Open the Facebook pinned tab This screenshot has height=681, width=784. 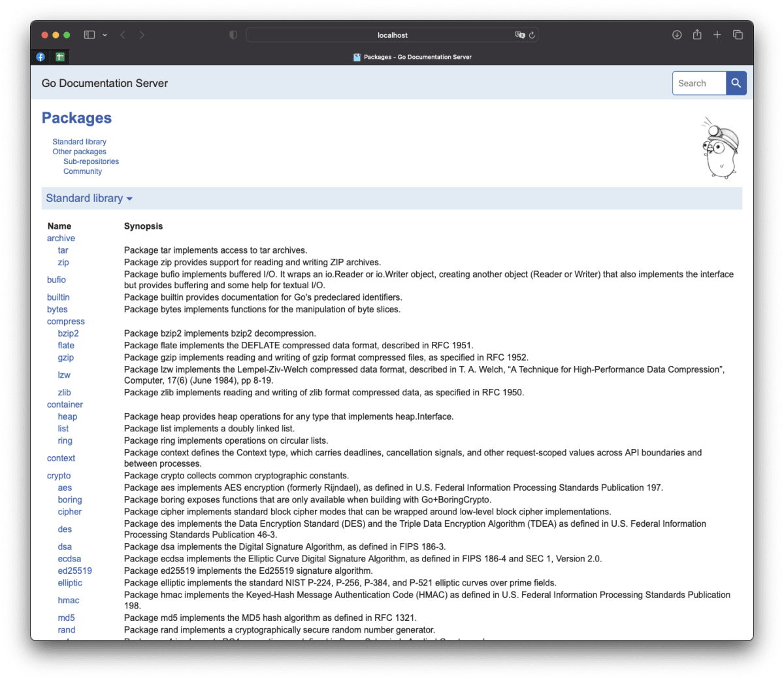click(x=41, y=57)
